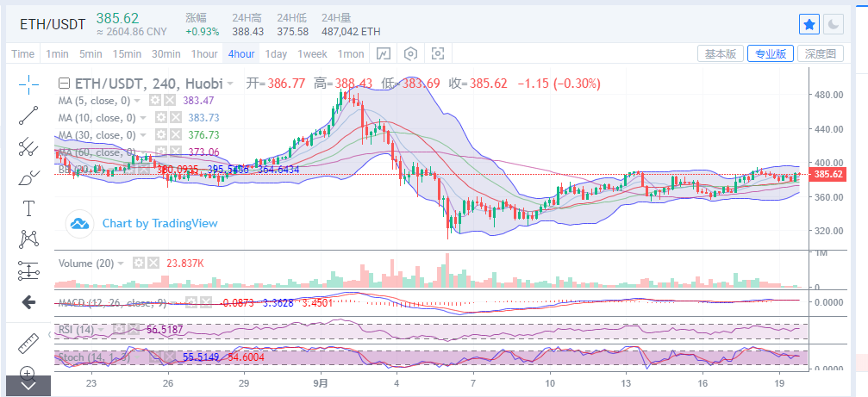Click the fullscreen capture icon

pyautogui.click(x=437, y=53)
